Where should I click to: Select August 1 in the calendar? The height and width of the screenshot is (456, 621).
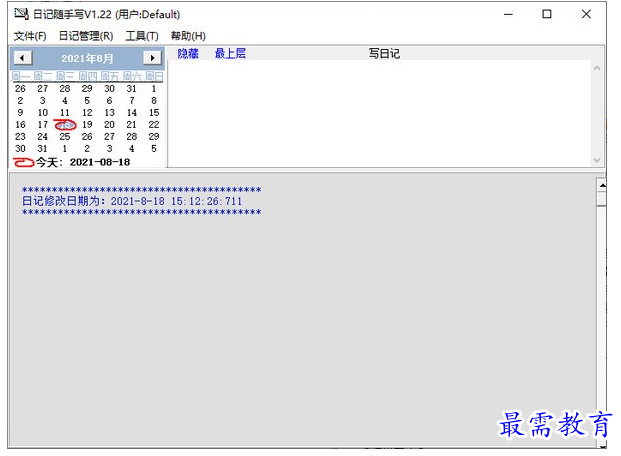pos(154,89)
